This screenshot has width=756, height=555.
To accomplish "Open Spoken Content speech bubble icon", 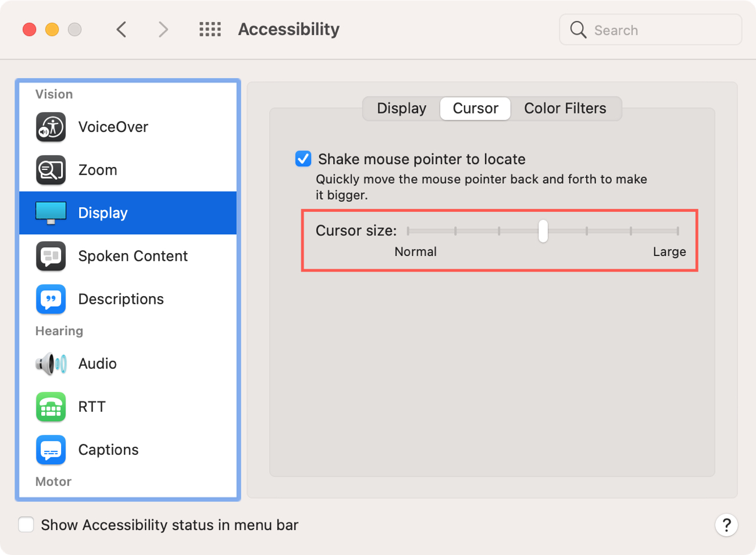I will coord(51,256).
